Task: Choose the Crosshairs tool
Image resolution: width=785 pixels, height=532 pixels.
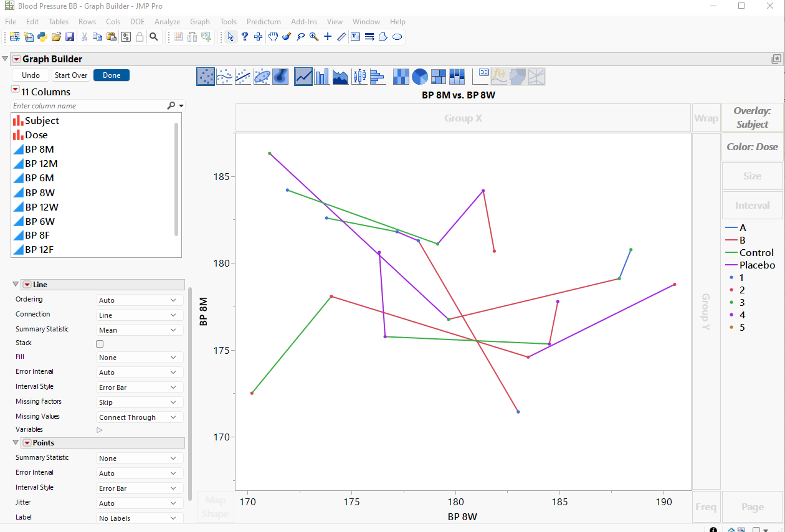Action: pos(328,37)
